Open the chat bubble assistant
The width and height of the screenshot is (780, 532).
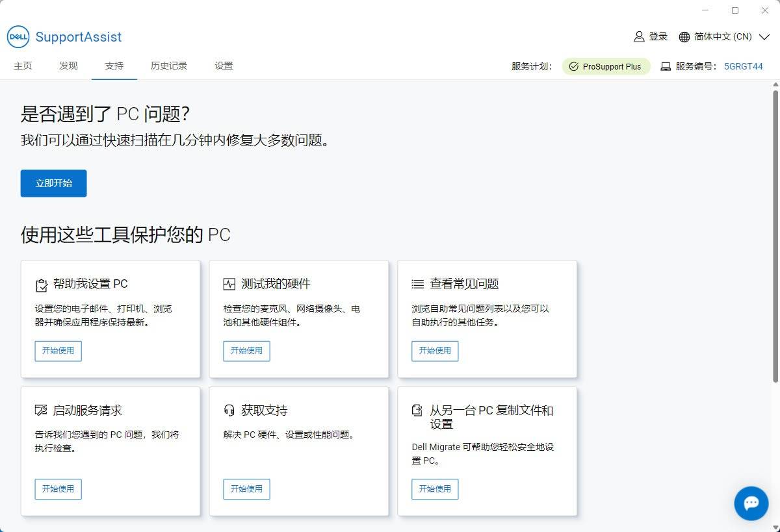(x=751, y=503)
